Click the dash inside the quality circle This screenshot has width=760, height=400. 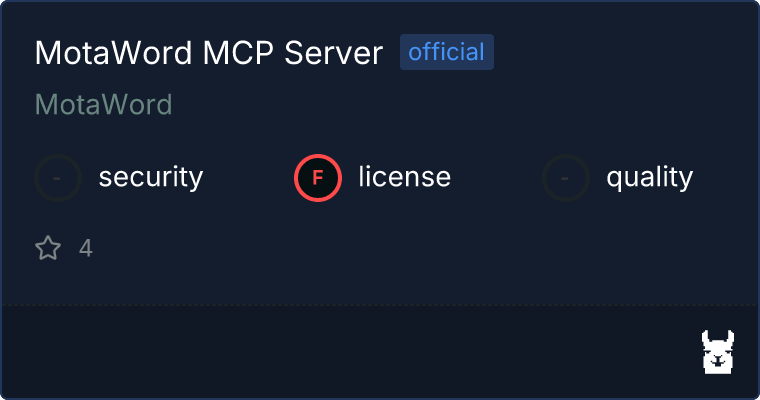tap(564, 178)
